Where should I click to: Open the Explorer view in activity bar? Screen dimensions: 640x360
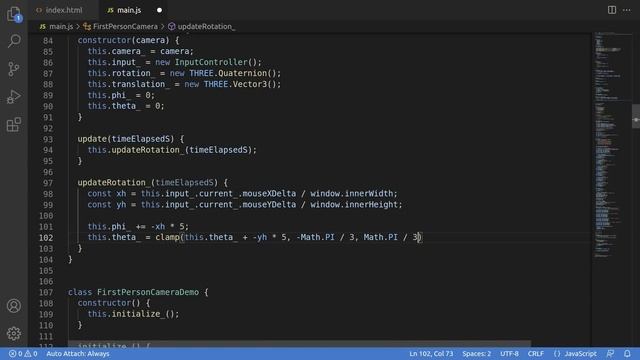tap(14, 14)
